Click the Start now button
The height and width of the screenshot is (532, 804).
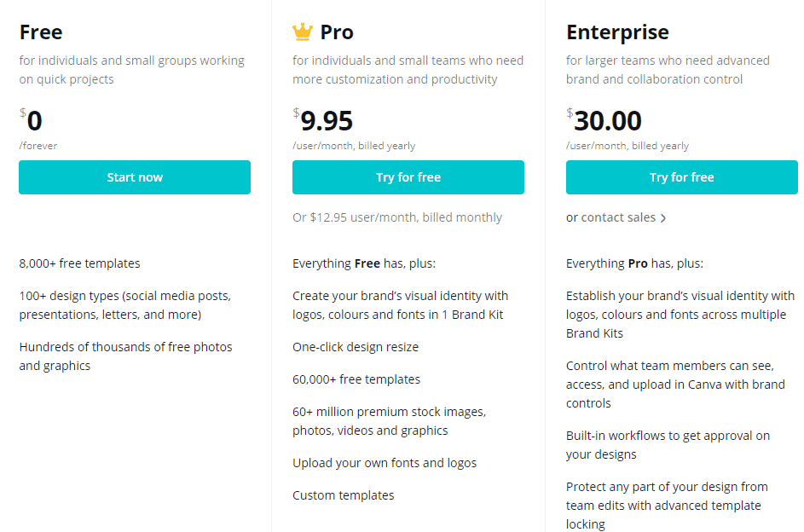[135, 177]
